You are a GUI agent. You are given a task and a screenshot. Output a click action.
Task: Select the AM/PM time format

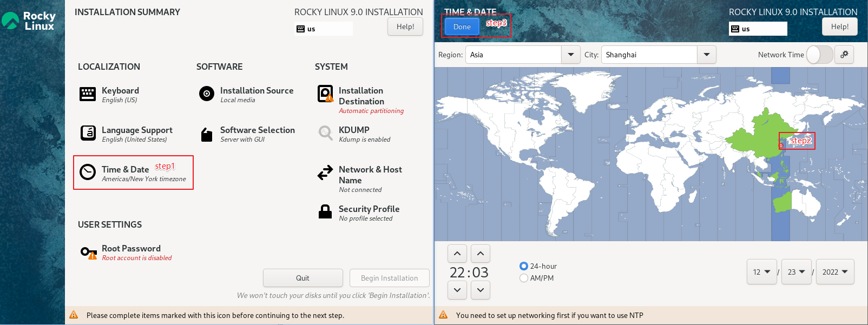[523, 278]
